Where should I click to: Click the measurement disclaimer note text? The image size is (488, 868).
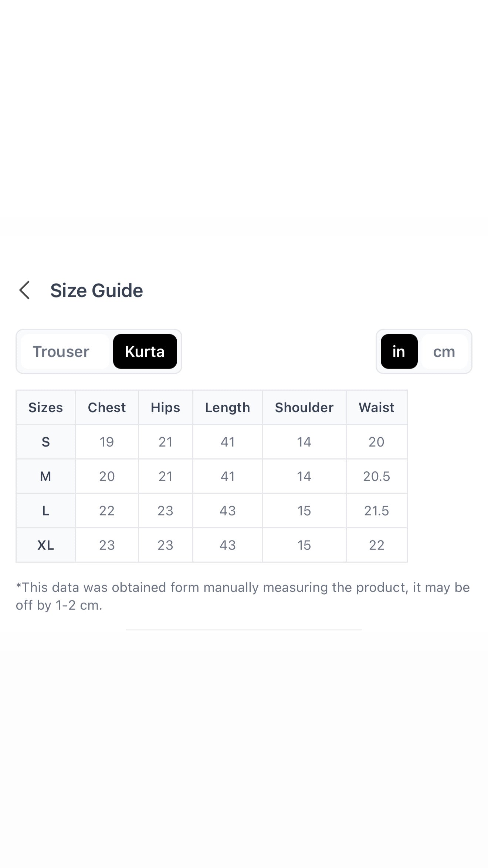[243, 596]
